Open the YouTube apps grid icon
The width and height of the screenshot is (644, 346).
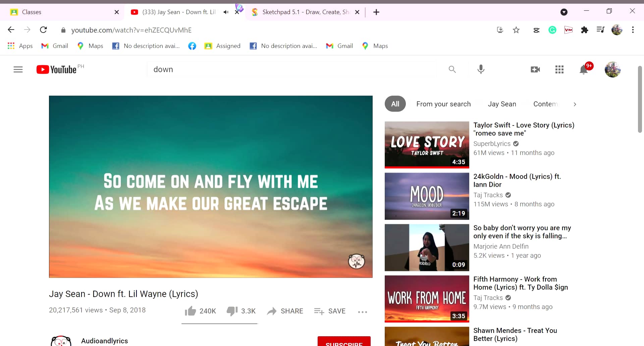click(559, 69)
